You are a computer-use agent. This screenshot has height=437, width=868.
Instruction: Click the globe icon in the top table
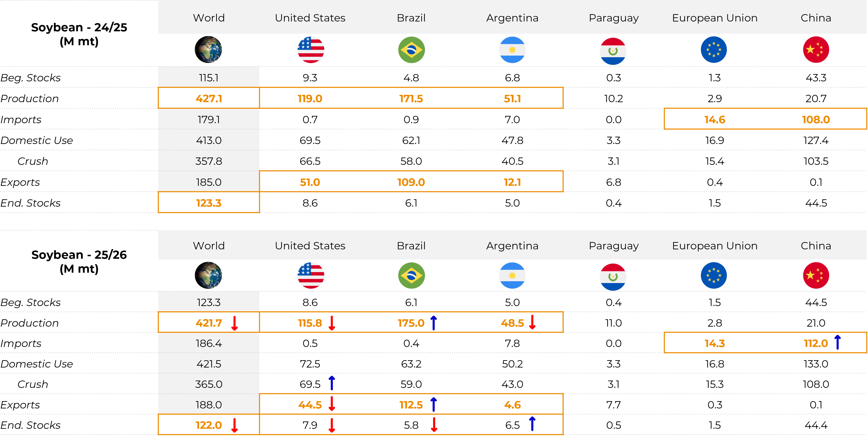coord(208,50)
